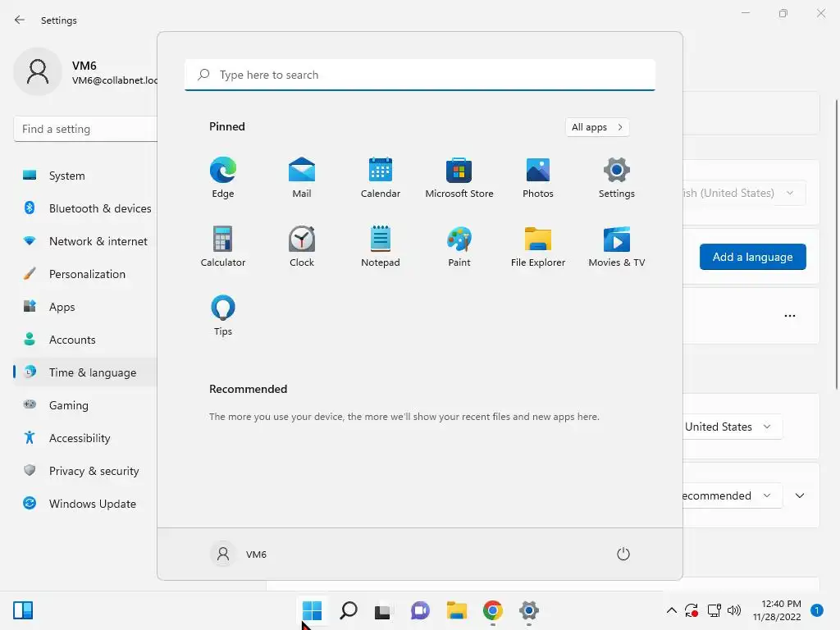Open Accounts settings category
The height and width of the screenshot is (630, 840).
(x=85, y=340)
